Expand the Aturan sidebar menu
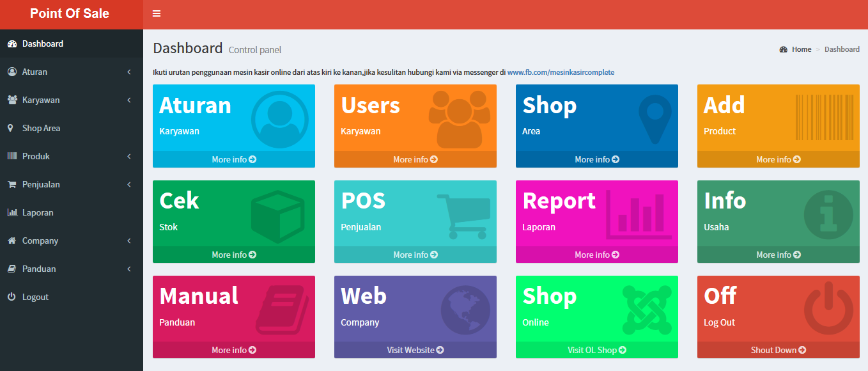The height and width of the screenshot is (371, 868). (x=71, y=72)
